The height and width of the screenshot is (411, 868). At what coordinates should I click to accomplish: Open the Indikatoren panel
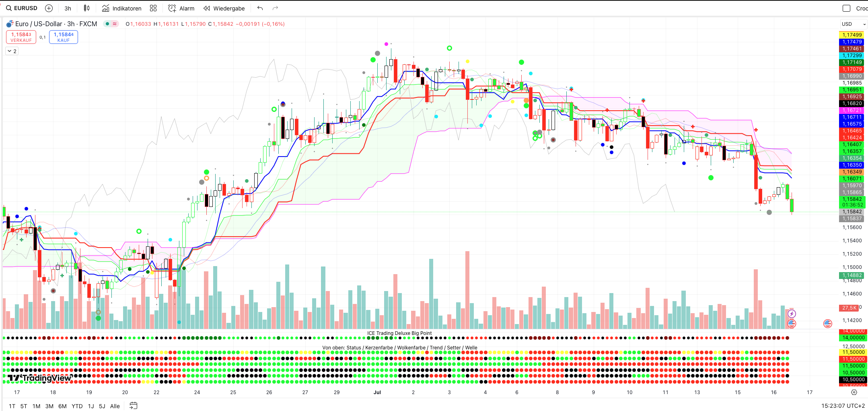tap(121, 8)
